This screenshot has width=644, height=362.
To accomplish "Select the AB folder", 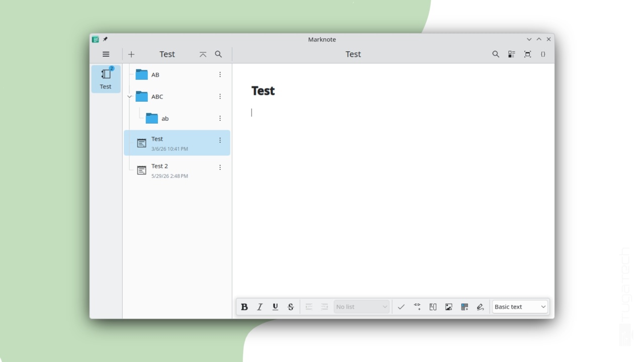I will click(x=177, y=74).
